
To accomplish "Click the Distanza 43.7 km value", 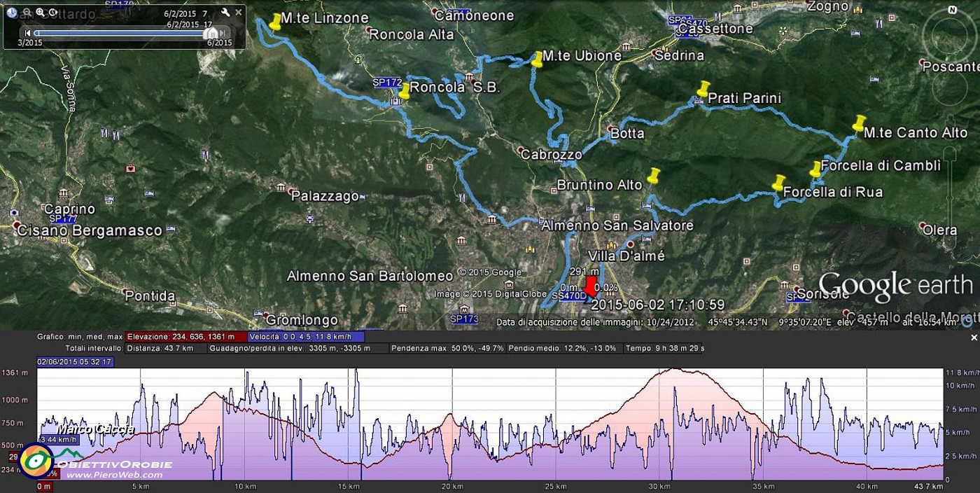I will 167,348.
